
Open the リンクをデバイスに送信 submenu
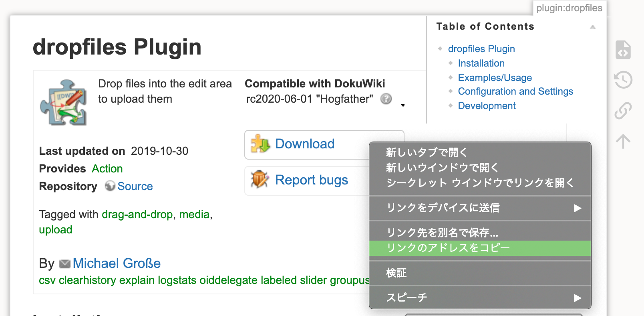coord(480,208)
